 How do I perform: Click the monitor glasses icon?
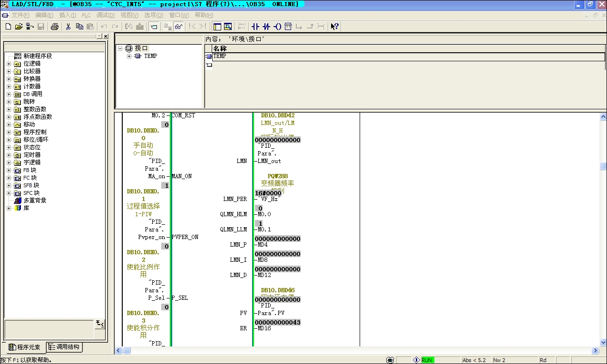178,27
